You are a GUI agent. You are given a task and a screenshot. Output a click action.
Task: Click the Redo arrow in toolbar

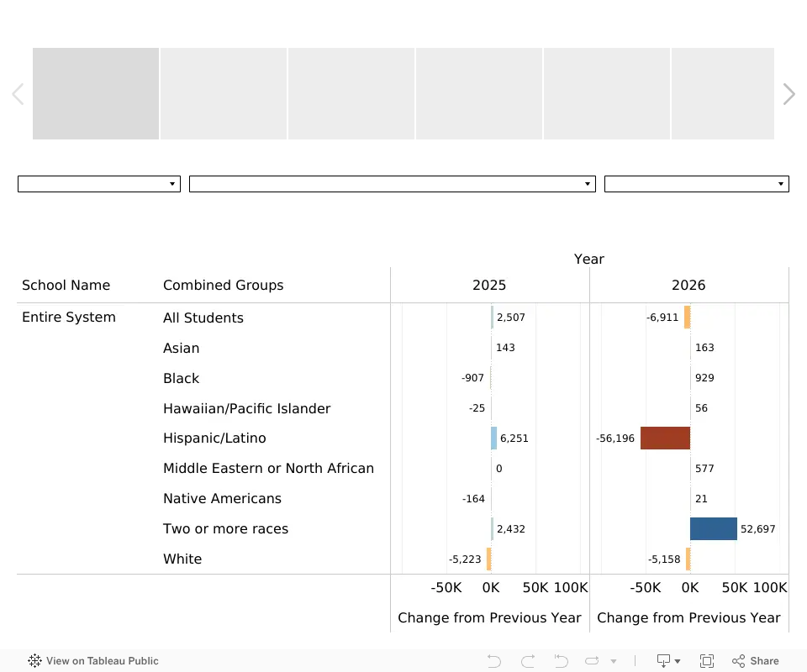(528, 661)
